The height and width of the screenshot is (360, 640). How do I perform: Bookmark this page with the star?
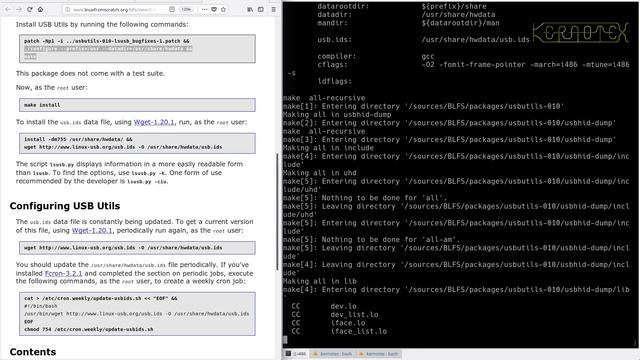tap(223, 9)
